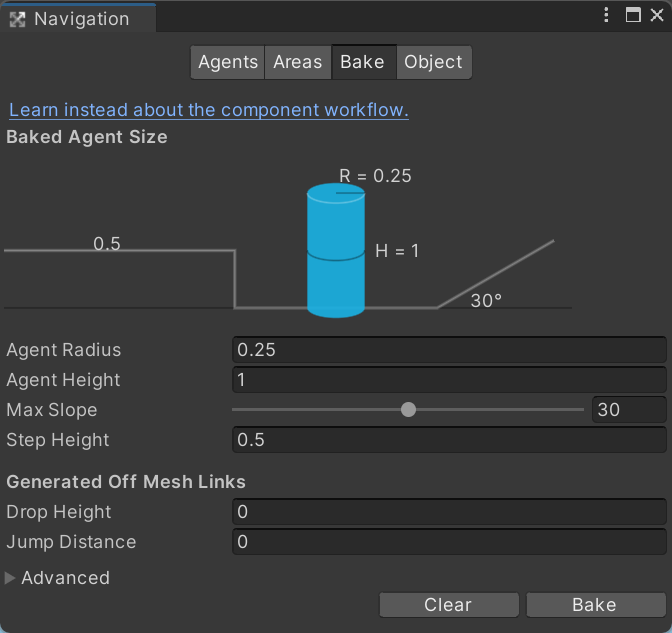Select the Step Height input field

(448, 440)
